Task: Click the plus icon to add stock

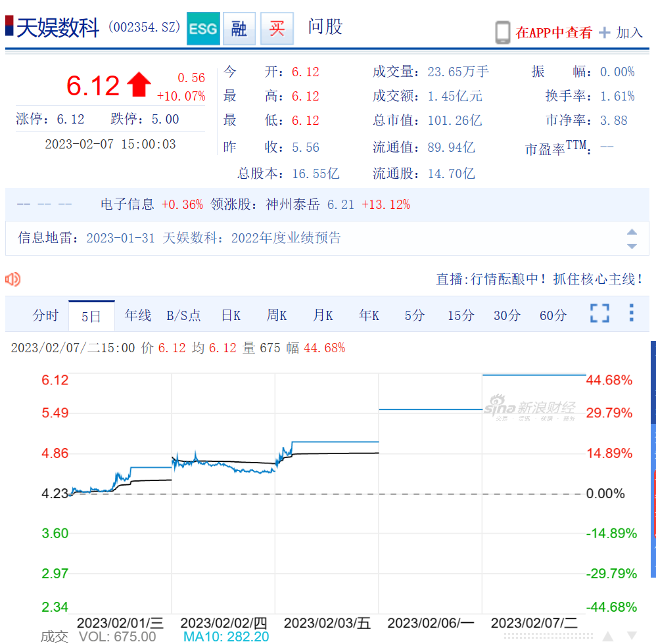Action: click(604, 33)
